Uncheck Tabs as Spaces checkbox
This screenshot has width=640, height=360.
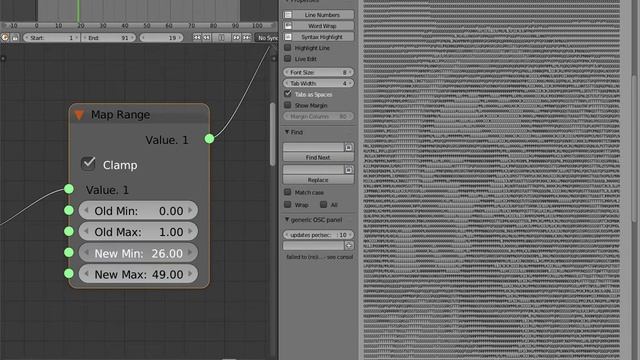(x=288, y=94)
